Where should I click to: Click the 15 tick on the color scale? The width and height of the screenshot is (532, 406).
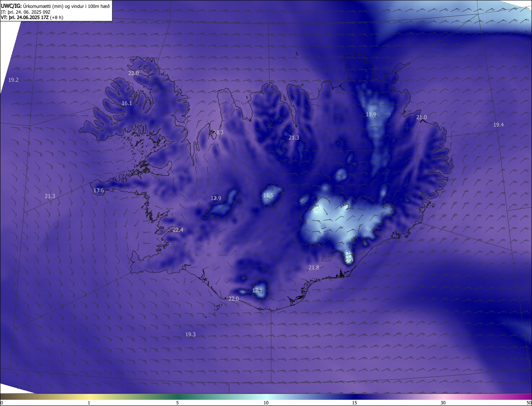(x=355, y=403)
